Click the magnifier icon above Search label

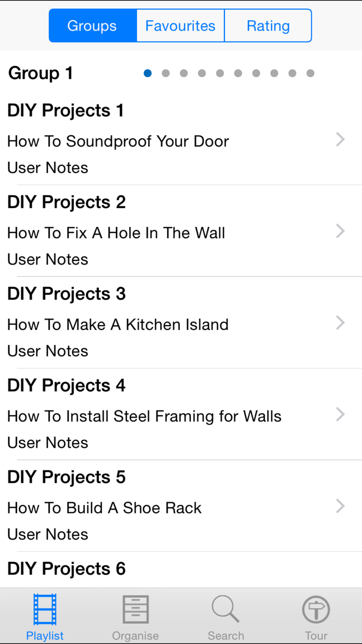[225, 609]
